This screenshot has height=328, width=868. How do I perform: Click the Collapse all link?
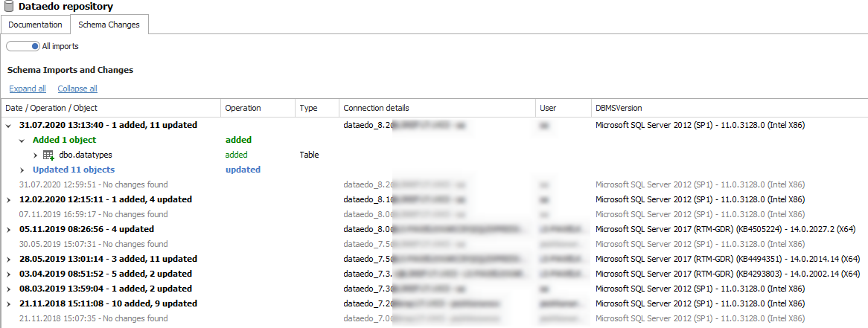(77, 89)
